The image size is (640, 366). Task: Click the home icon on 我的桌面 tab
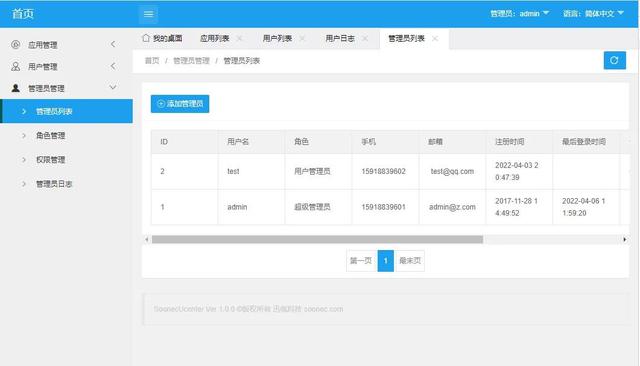point(146,38)
